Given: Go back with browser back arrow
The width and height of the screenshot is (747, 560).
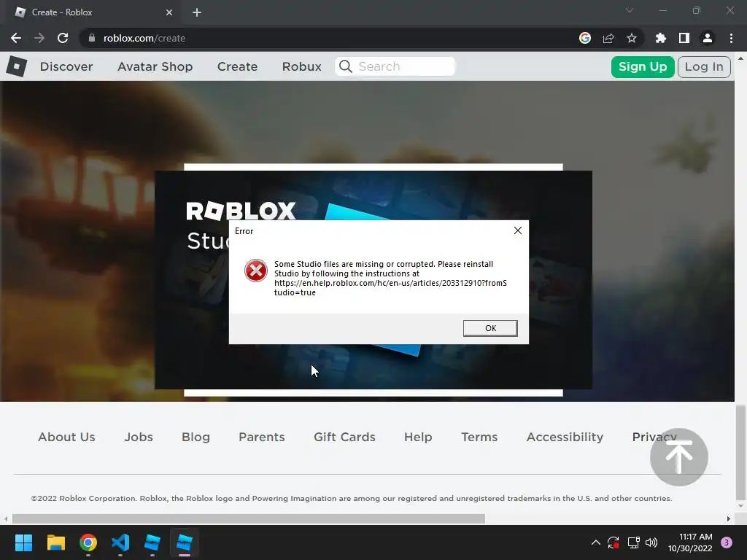Looking at the screenshot, I should pos(16,38).
